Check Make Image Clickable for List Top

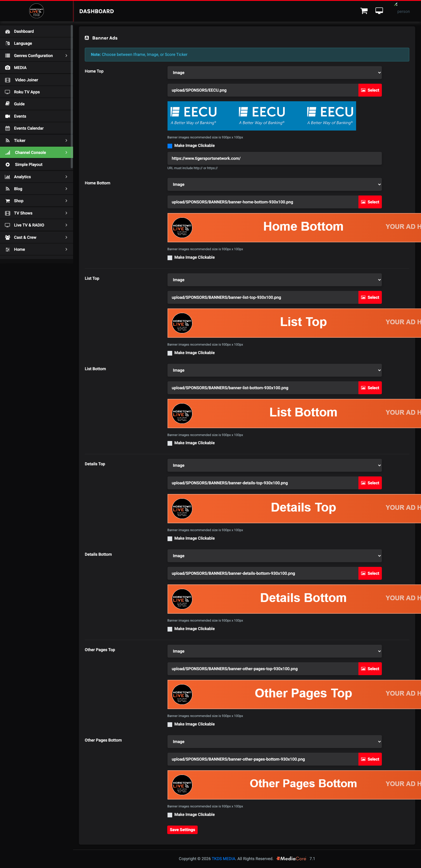tap(170, 353)
